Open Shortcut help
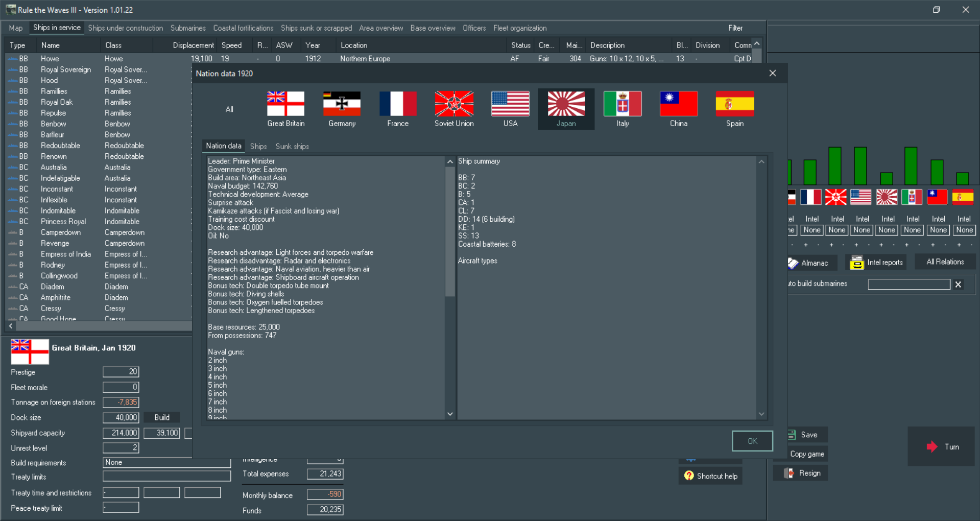This screenshot has width=980, height=521. (710, 476)
